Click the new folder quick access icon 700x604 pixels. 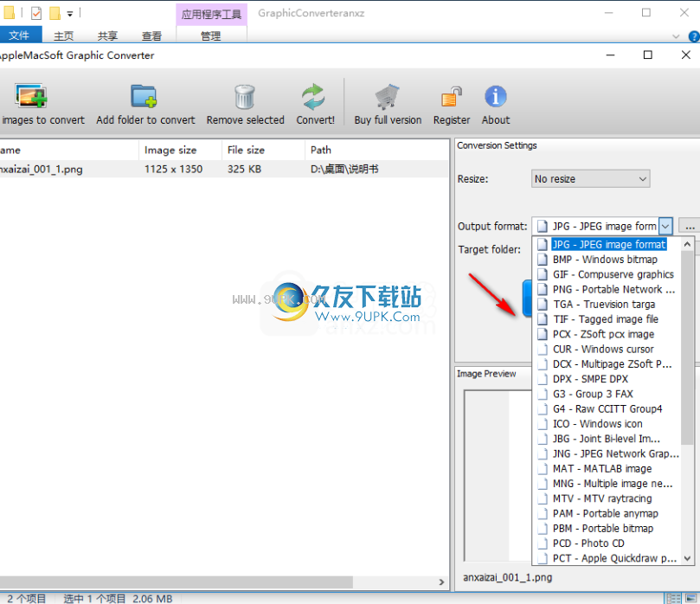[55, 13]
